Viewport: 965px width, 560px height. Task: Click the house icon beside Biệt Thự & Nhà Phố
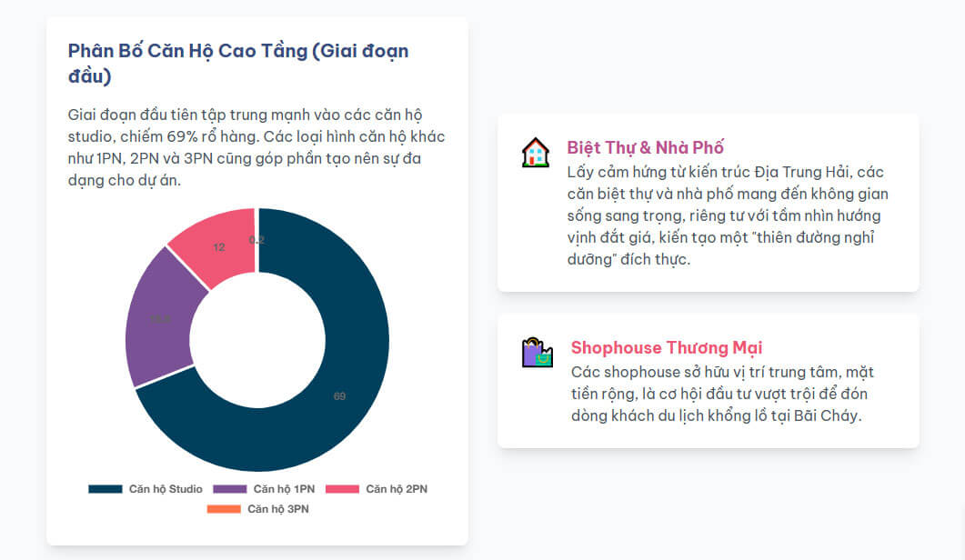[x=536, y=152]
